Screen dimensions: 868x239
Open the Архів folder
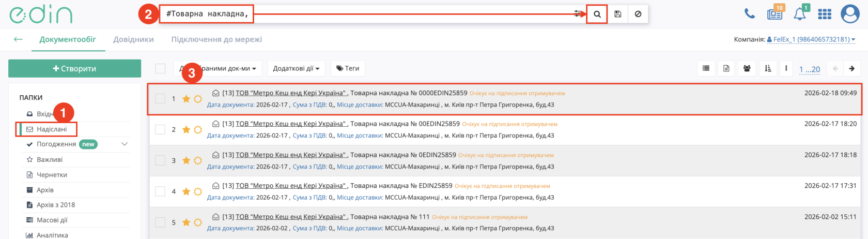pos(45,190)
